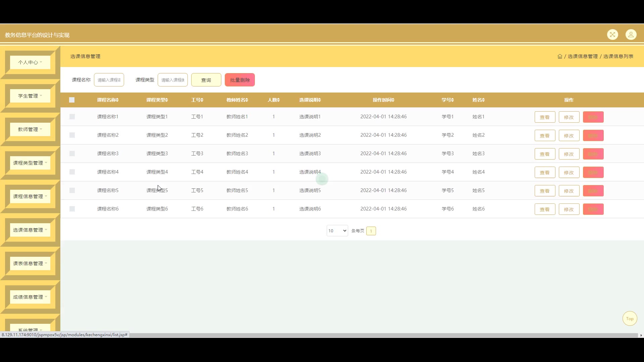Expand 个人中心 sidebar menu
644x362 pixels.
pos(30,62)
